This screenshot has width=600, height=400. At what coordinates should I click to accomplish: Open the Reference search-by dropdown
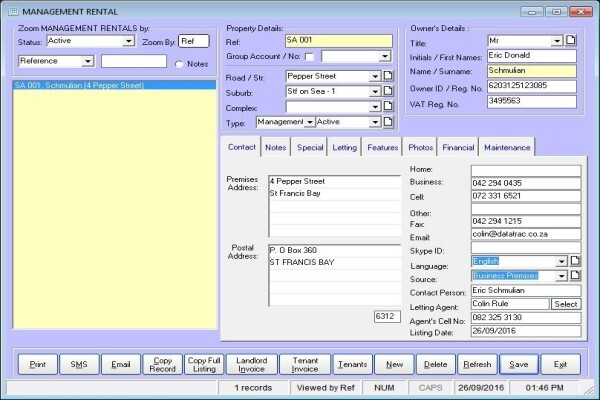tap(88, 61)
